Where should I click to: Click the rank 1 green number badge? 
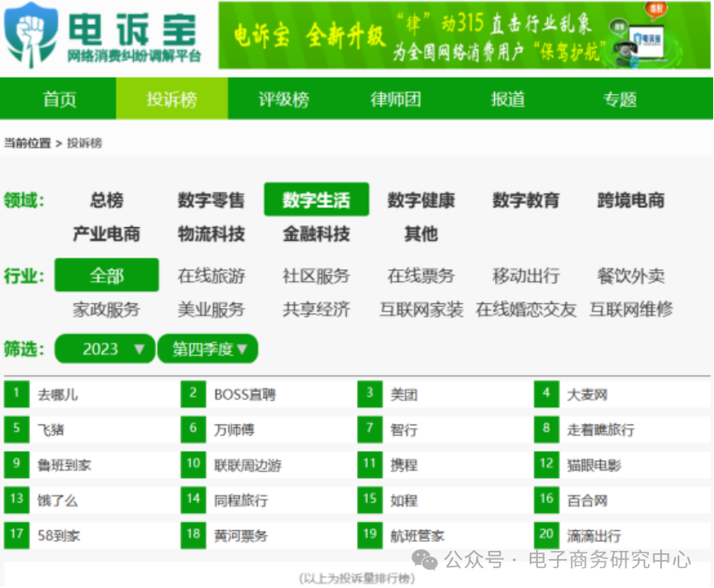pos(17,394)
